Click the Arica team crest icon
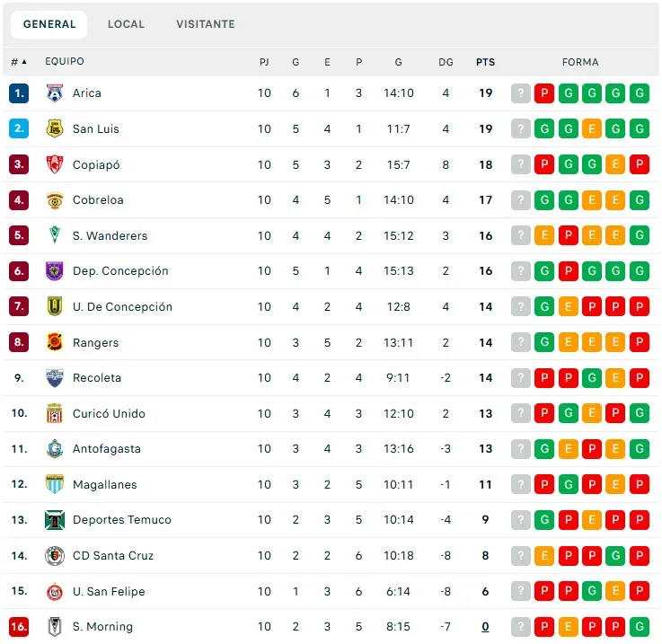 click(x=55, y=93)
